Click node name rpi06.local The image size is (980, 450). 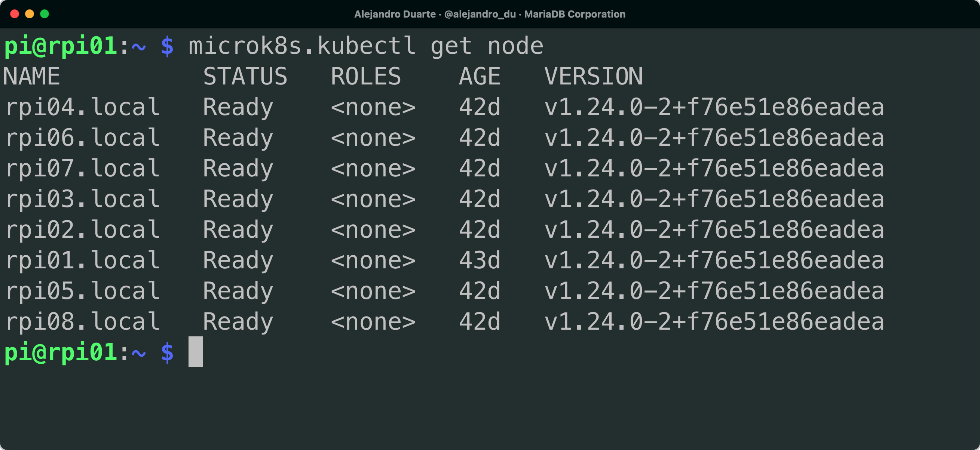click(82, 138)
